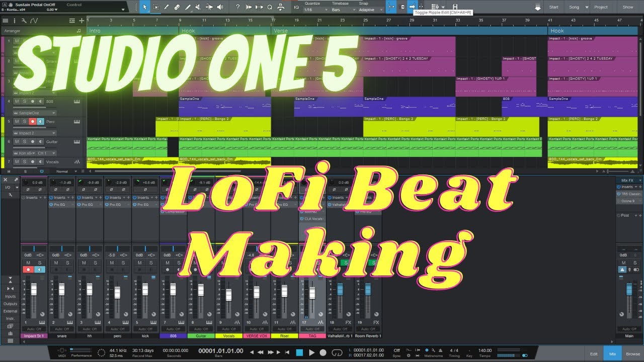Screen dimensions: 644x362
Task: Select the Verse arranger section
Action: [410, 31]
